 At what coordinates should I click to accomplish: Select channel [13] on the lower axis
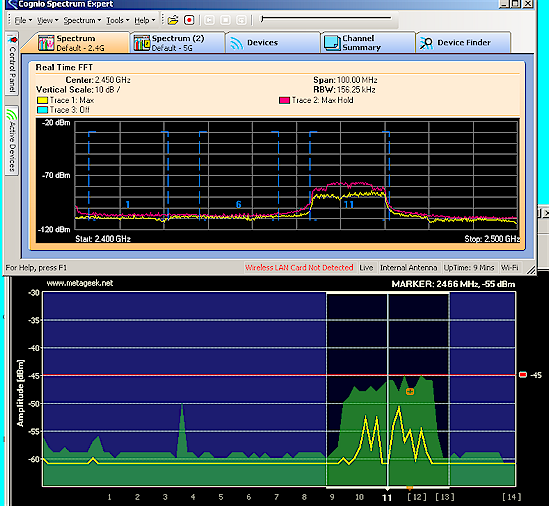click(x=445, y=497)
